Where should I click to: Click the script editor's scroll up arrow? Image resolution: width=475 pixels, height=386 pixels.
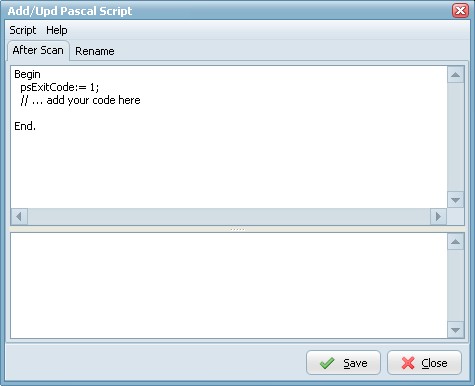tap(455, 75)
